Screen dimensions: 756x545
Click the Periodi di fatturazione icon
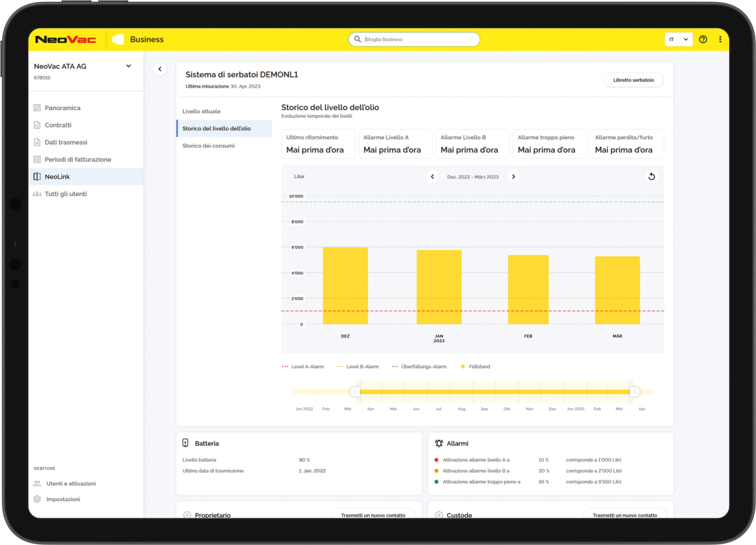pyautogui.click(x=37, y=159)
